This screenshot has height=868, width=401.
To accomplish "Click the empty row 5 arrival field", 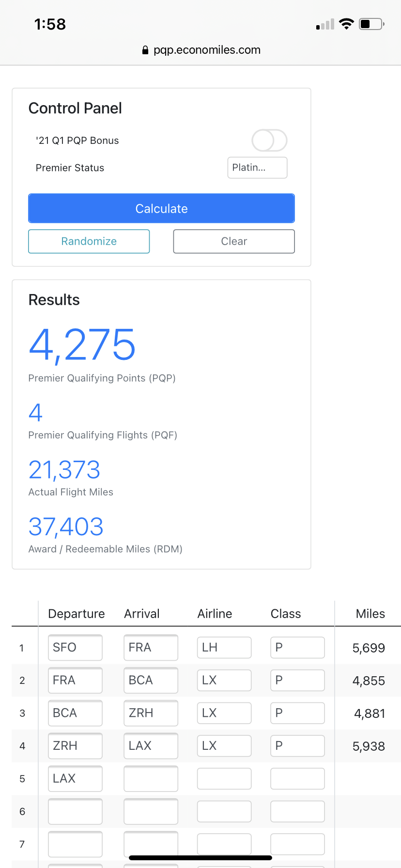I will (x=151, y=778).
